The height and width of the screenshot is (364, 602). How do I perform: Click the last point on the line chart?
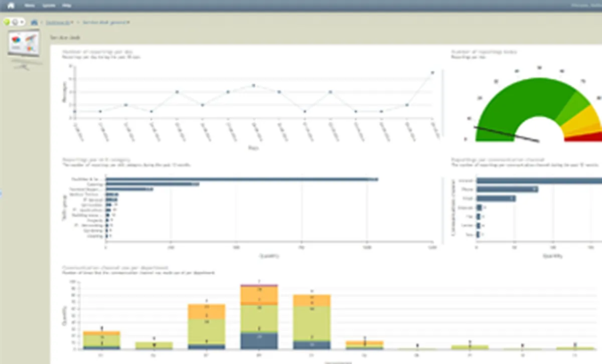coord(432,73)
